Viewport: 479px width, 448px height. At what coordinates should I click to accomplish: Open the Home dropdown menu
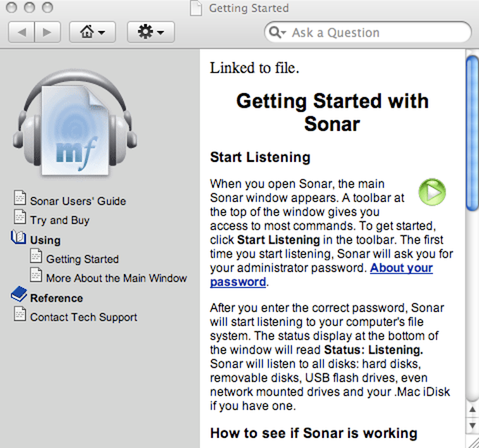(x=92, y=32)
